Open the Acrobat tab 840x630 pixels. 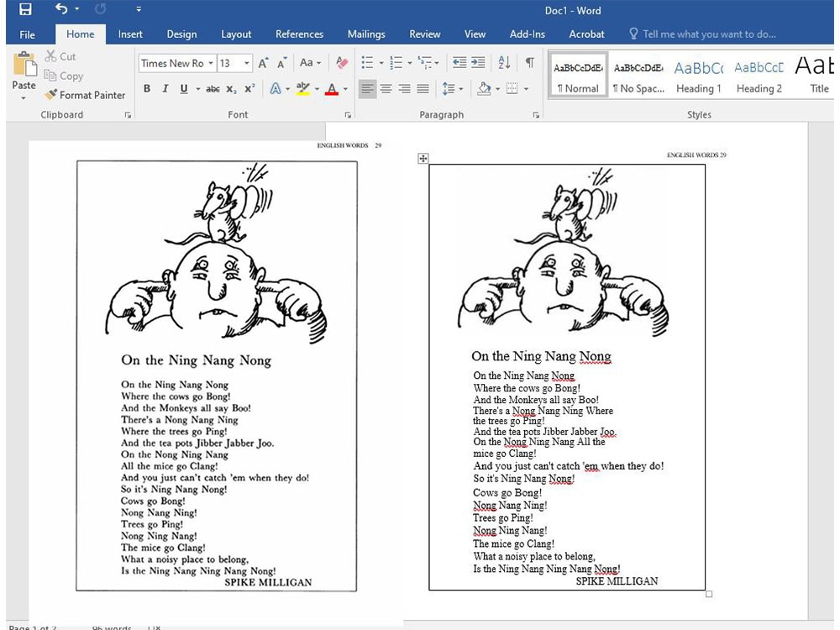[x=586, y=34]
